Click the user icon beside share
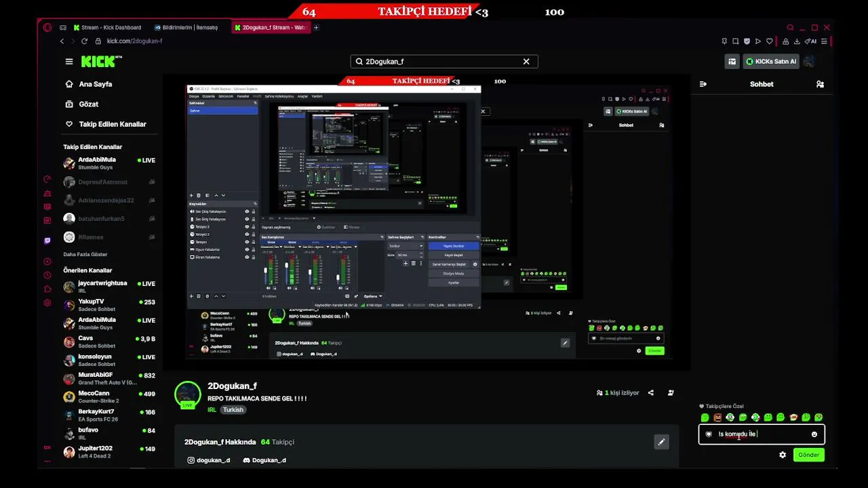868x488 pixels. 671,392
